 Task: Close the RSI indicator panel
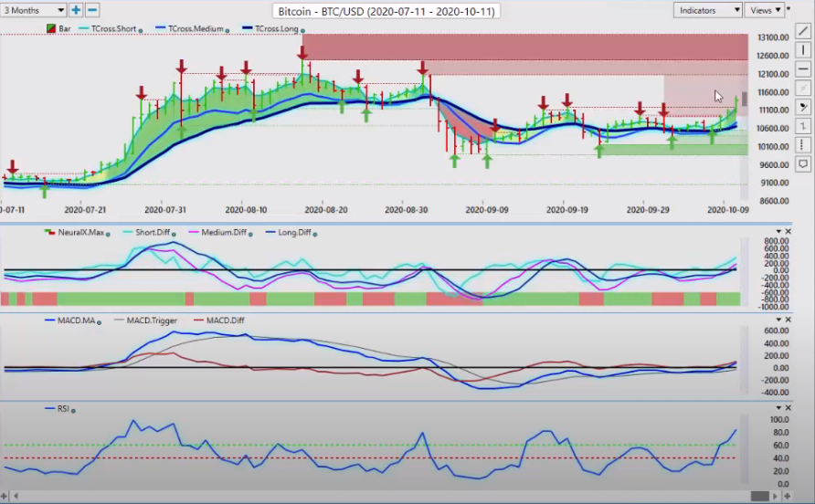tap(788, 408)
